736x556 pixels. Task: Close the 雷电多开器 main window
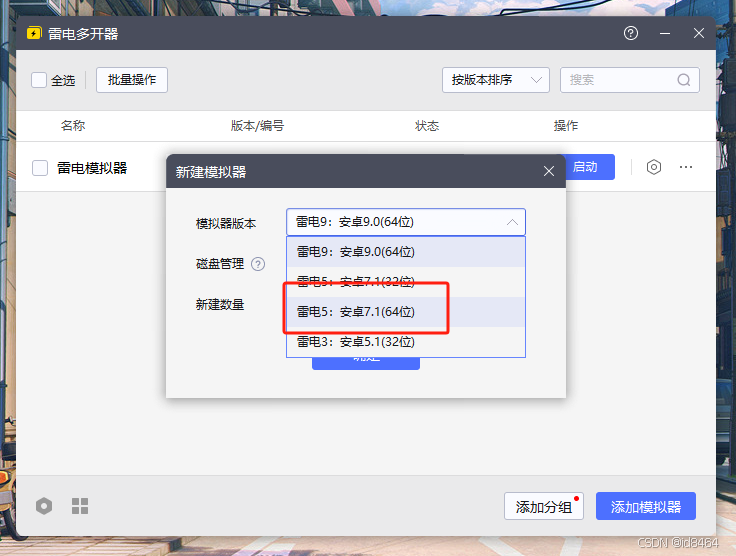[x=698, y=33]
